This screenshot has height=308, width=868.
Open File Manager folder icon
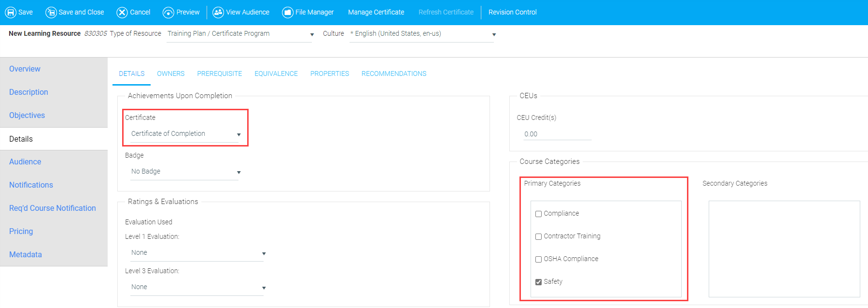point(288,13)
